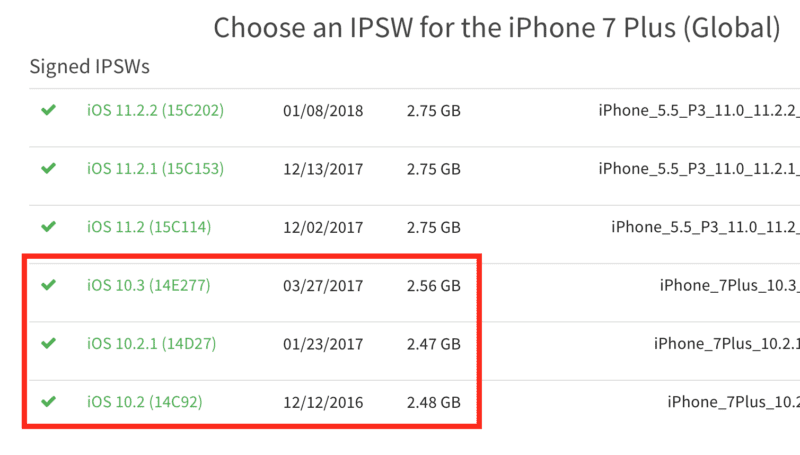Select the iOS 11.2 (15C114) firmware link
Image resolution: width=800 pixels, height=455 pixels.
click(x=149, y=227)
